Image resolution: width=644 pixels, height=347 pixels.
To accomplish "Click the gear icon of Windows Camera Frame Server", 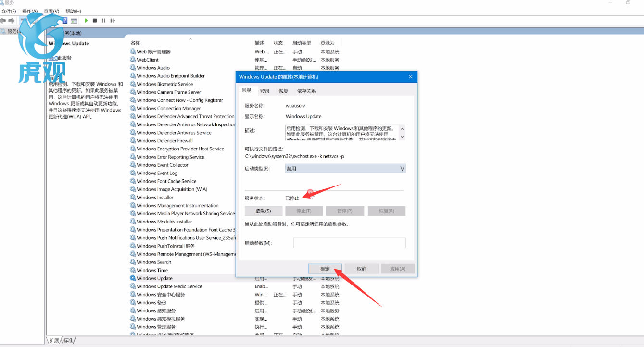I will (133, 92).
